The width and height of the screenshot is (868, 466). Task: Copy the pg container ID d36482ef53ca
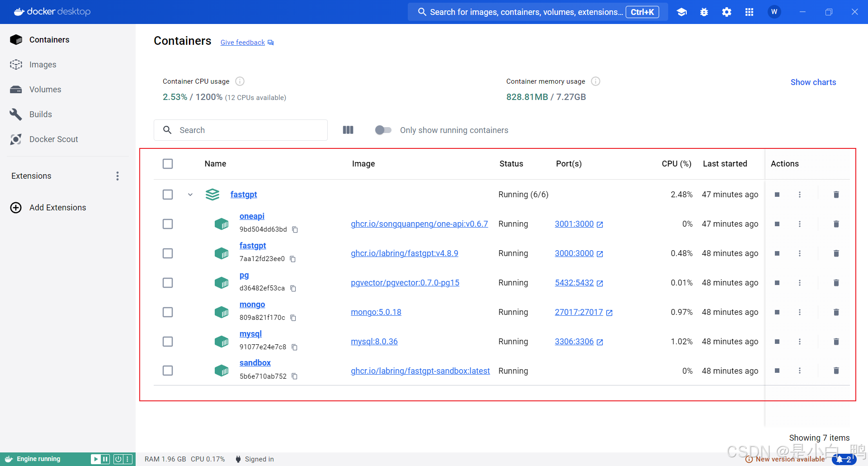[293, 289]
